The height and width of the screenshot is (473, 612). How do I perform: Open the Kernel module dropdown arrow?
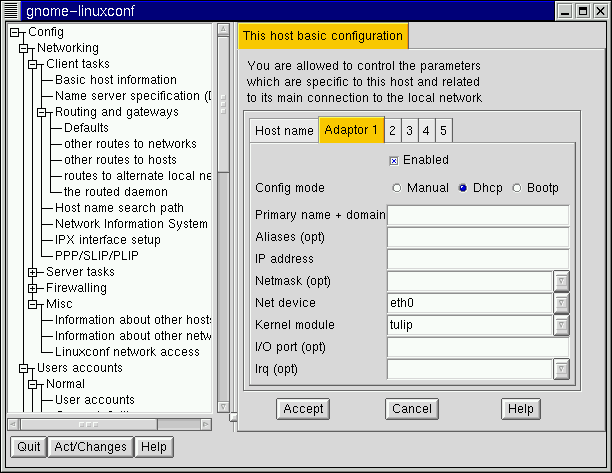[x=561, y=325]
